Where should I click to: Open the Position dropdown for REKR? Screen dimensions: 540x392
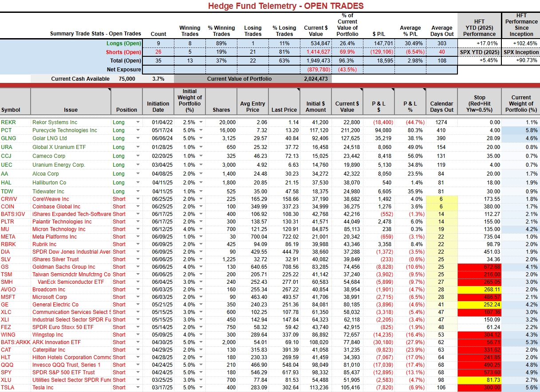pos(138,122)
